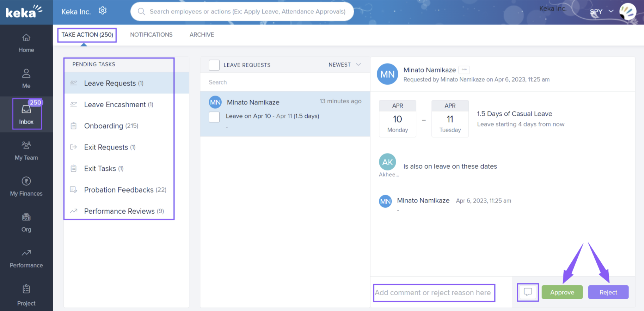Go to the Me profile section

pos(26,79)
